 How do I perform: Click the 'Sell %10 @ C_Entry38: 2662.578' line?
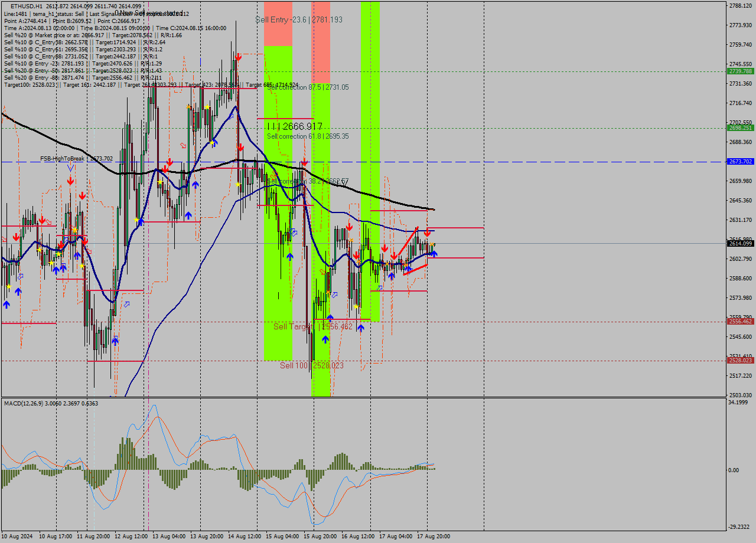(84, 42)
